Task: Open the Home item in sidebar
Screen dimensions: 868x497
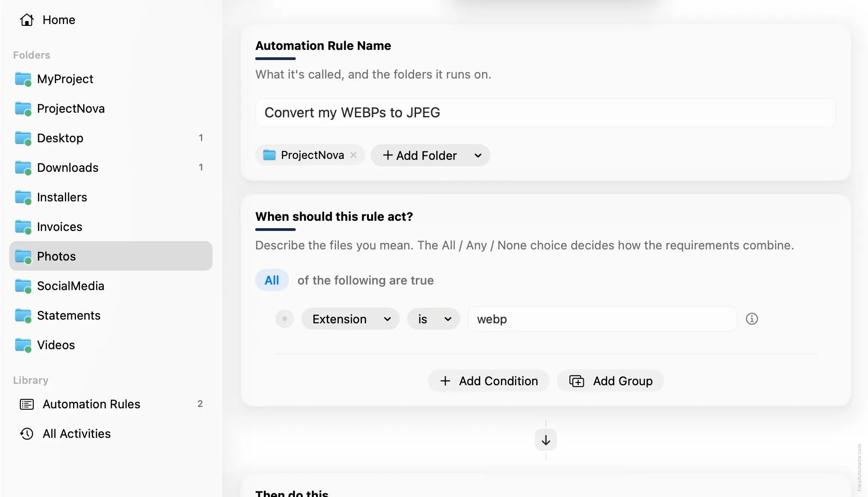Action: tap(111, 20)
